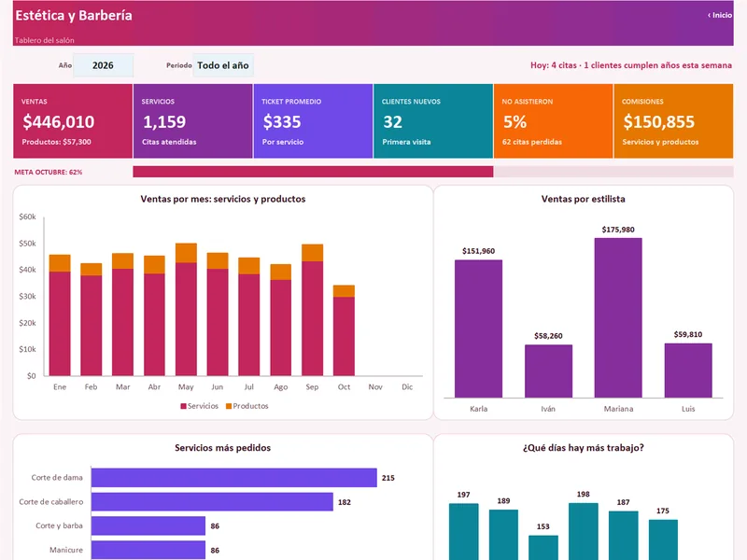Click the May bar in monthly sales chart
Image resolution: width=747 pixels, height=560 pixels.
(x=186, y=310)
